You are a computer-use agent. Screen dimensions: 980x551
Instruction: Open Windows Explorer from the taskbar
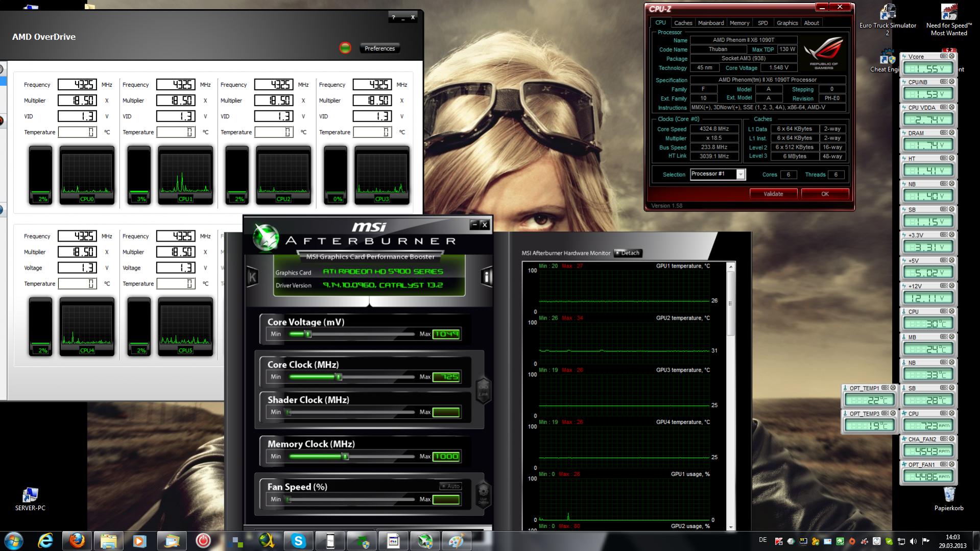pyautogui.click(x=109, y=541)
